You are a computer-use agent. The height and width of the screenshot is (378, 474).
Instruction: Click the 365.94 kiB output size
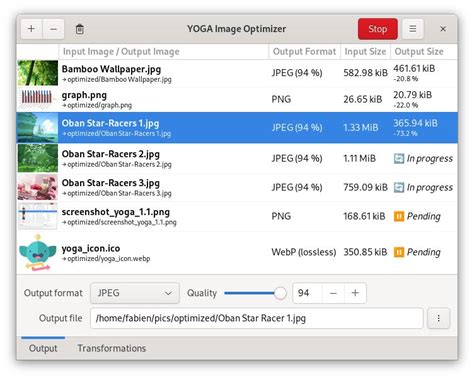tap(415, 123)
